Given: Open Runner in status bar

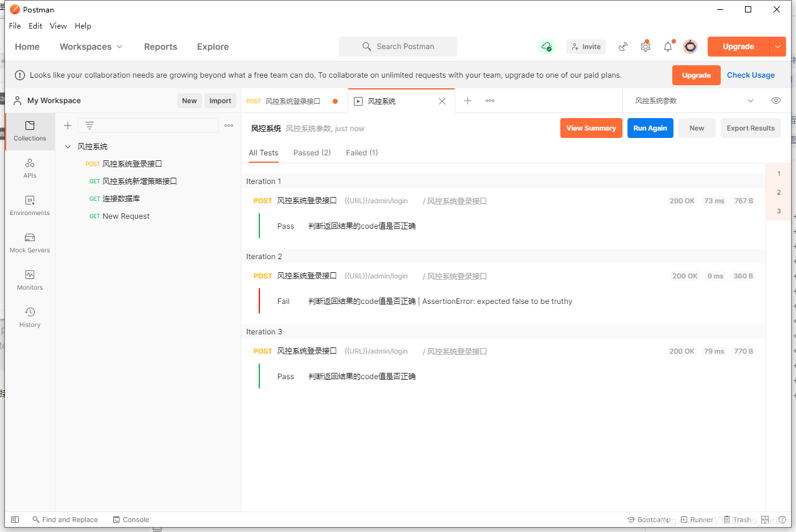Looking at the screenshot, I should (697, 520).
